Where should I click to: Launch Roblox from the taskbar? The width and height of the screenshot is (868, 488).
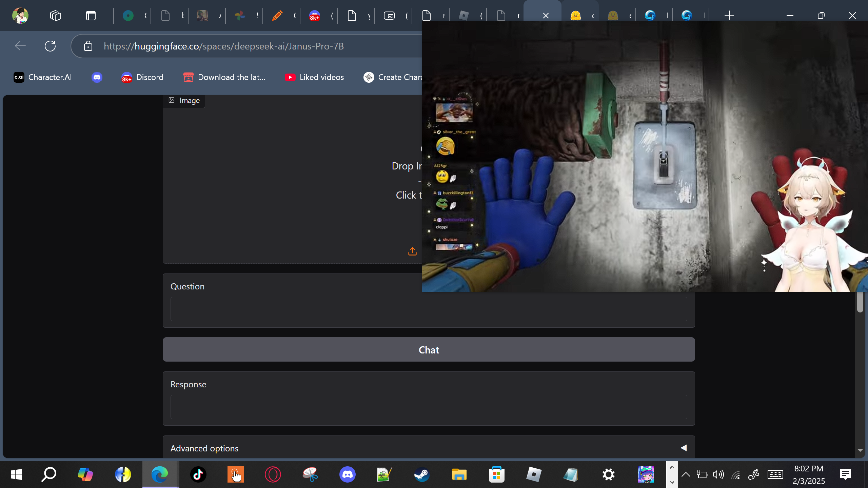click(534, 474)
